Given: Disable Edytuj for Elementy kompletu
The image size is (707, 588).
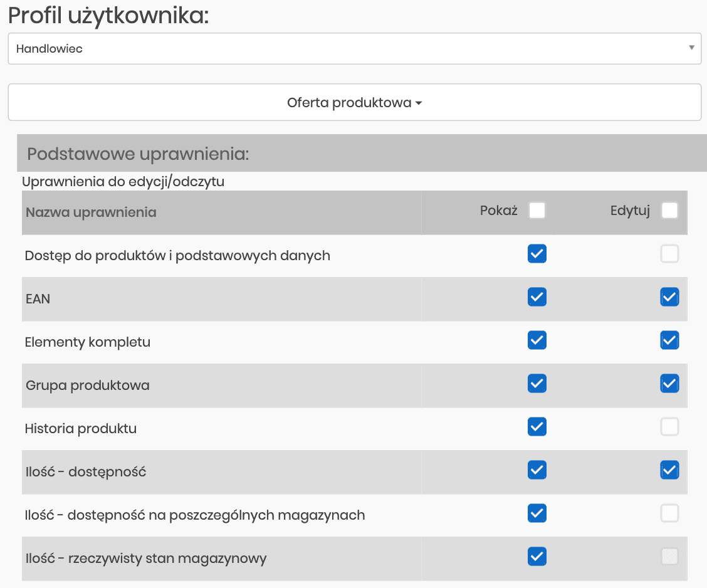Looking at the screenshot, I should coord(669,340).
